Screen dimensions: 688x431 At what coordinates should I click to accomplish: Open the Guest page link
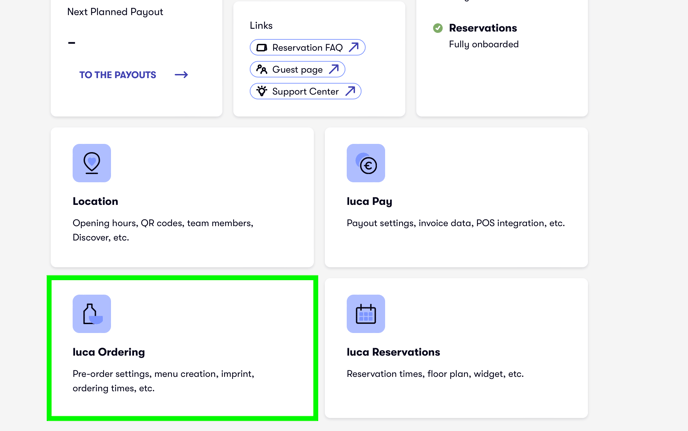[297, 69]
